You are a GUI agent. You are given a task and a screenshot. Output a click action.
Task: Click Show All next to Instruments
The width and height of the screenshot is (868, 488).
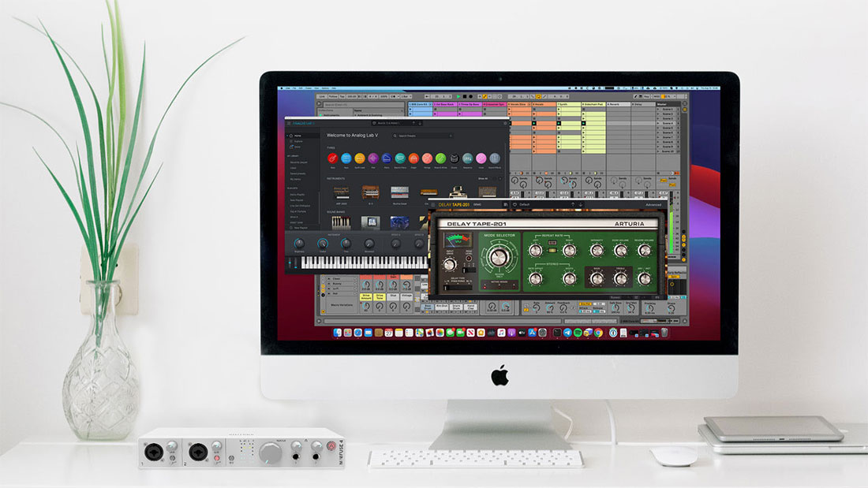[483, 179]
